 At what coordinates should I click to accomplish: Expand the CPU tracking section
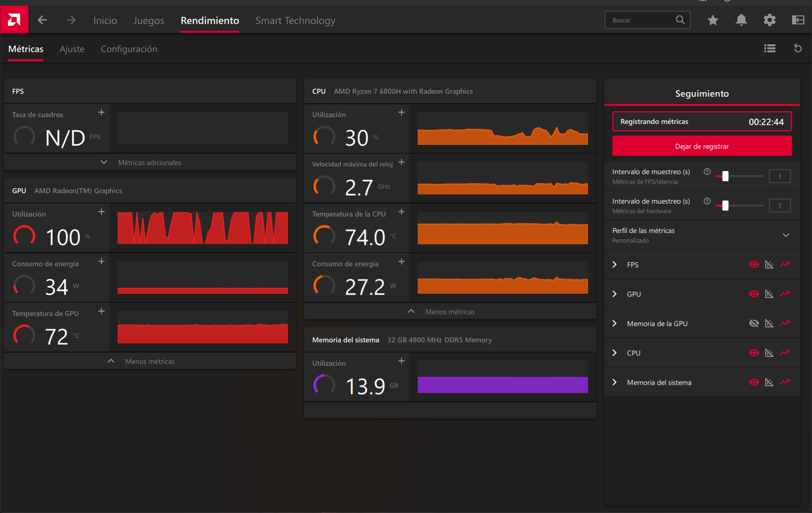[x=615, y=353]
